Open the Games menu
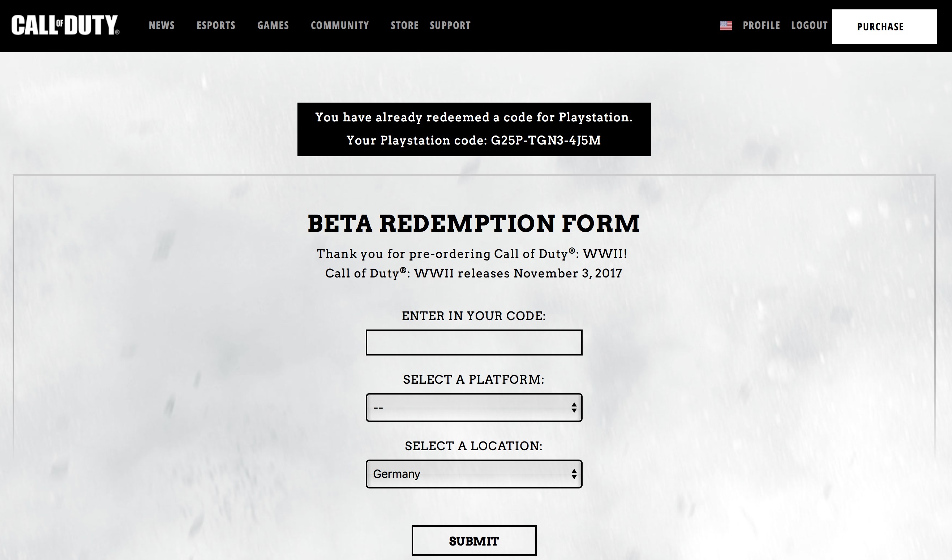The height and width of the screenshot is (560, 952). tap(273, 25)
